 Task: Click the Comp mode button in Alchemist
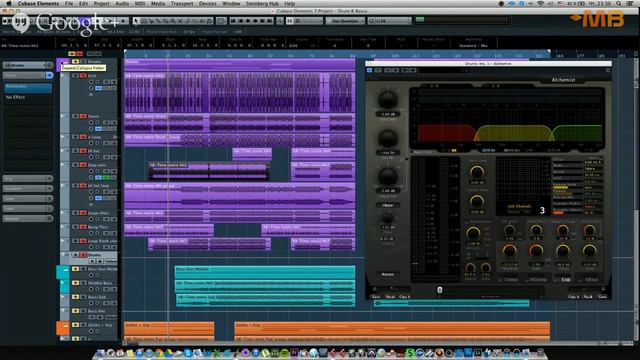[x=510, y=280]
